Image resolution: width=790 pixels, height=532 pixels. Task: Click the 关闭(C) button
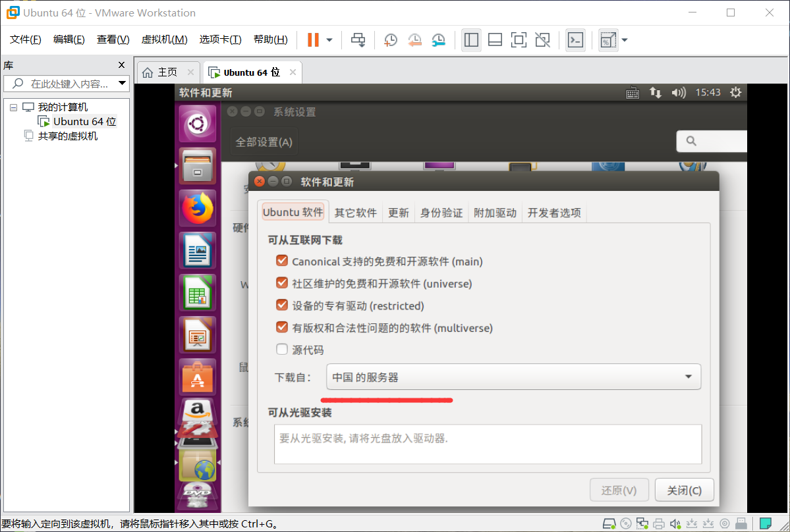pyautogui.click(x=684, y=491)
